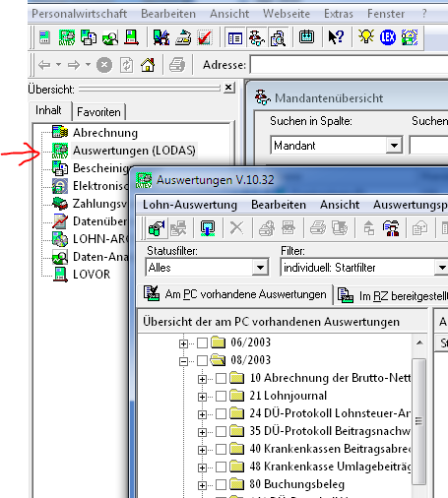Image resolution: width=448 pixels, height=498 pixels.
Task: Click people with monitor icon in Auswertungen toolbar
Action: pyautogui.click(x=391, y=228)
